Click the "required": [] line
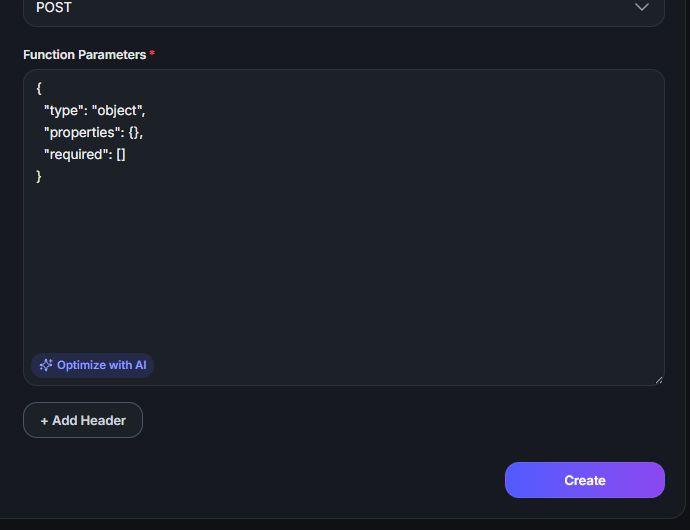 (84, 155)
